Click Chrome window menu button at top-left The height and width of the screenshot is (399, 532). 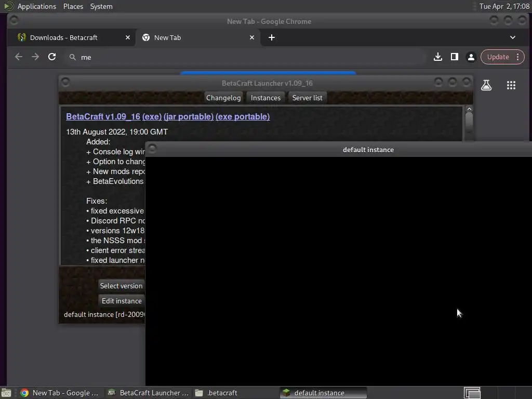[14, 20]
